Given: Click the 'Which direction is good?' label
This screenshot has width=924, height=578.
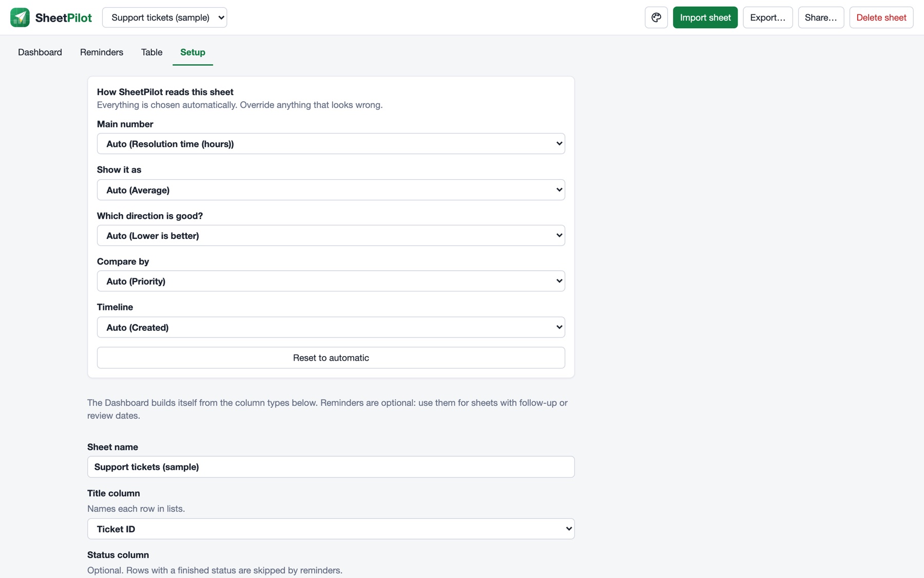Looking at the screenshot, I should [150, 216].
